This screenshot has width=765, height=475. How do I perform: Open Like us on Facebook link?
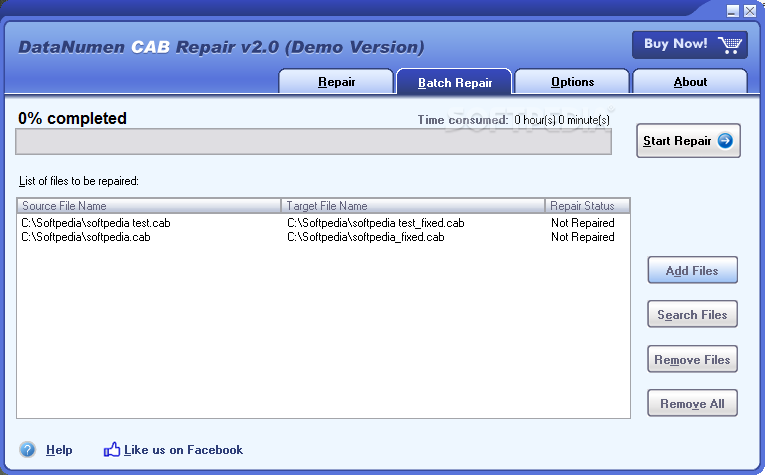(x=183, y=450)
